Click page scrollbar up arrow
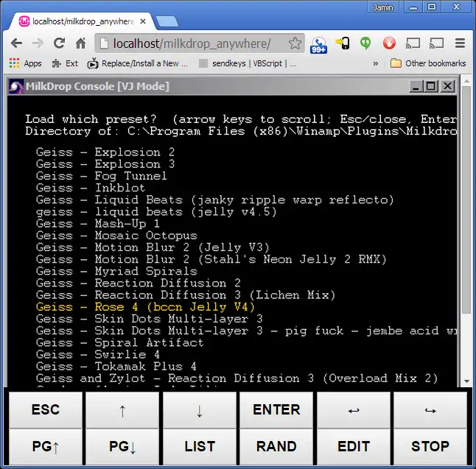The image size is (476, 469). click(x=466, y=81)
